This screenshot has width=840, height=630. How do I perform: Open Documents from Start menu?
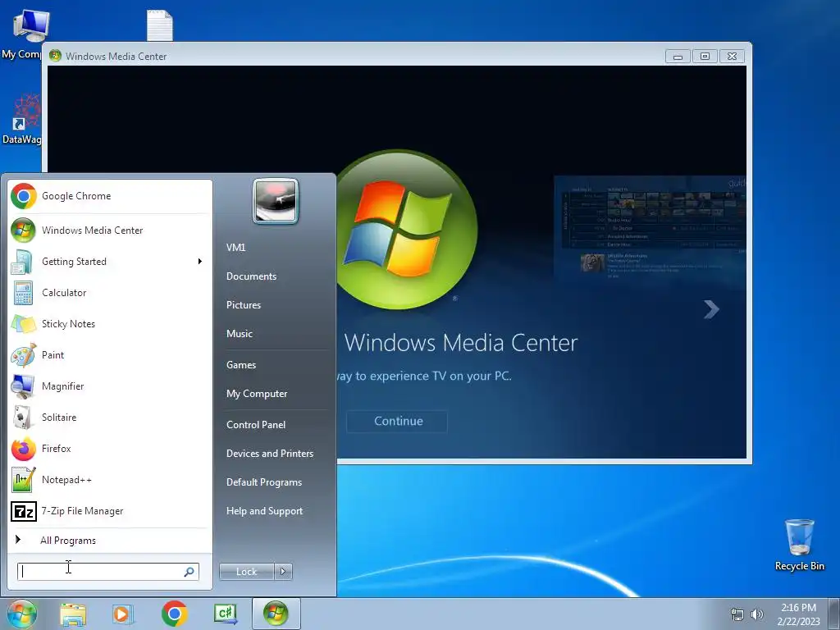251,276
